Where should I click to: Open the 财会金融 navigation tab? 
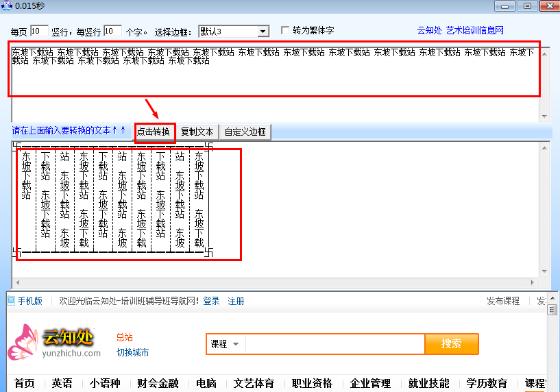coord(158,383)
